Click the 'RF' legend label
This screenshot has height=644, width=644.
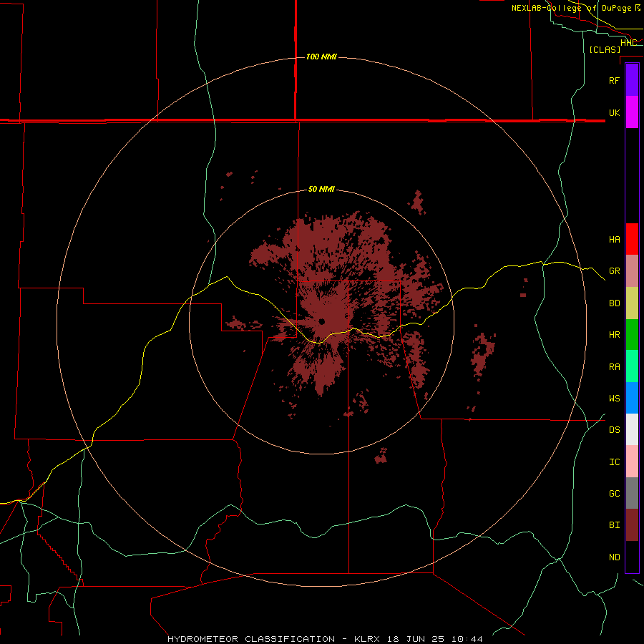[614, 80]
